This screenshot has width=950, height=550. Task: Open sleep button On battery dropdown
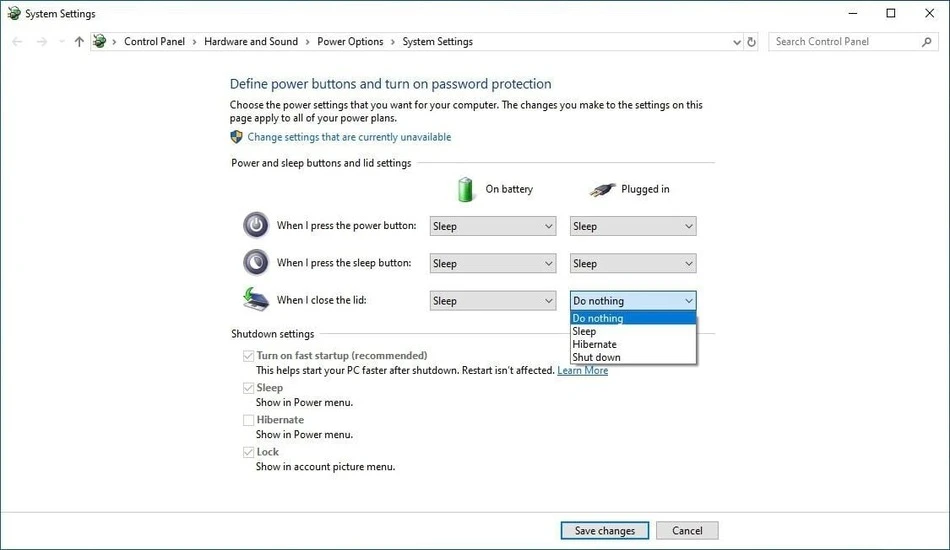click(x=493, y=263)
